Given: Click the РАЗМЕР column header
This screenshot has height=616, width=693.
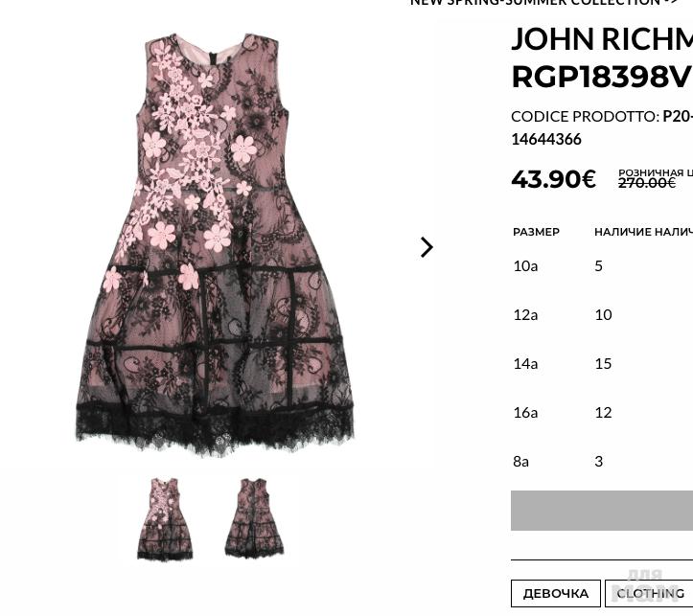Looking at the screenshot, I should coord(536,232).
